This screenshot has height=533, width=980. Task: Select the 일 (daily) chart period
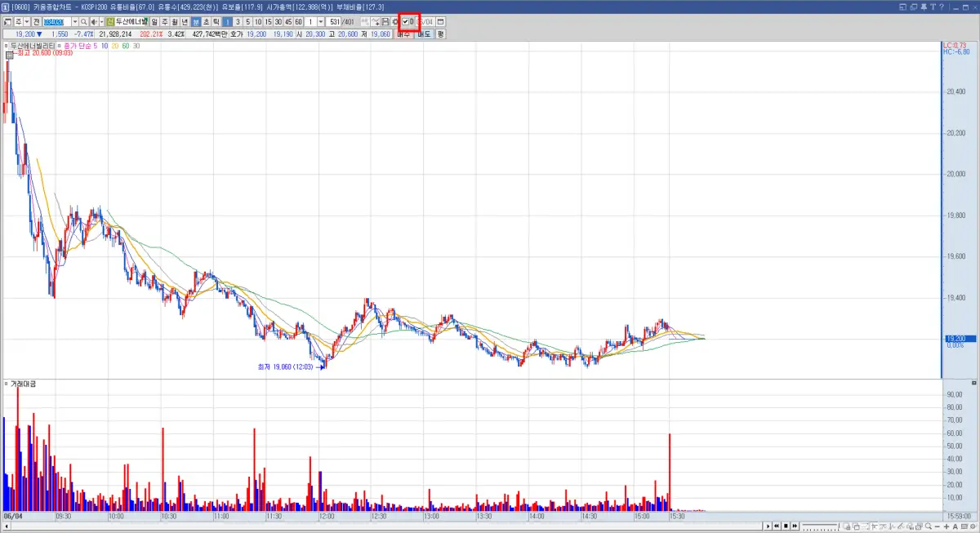tap(154, 21)
